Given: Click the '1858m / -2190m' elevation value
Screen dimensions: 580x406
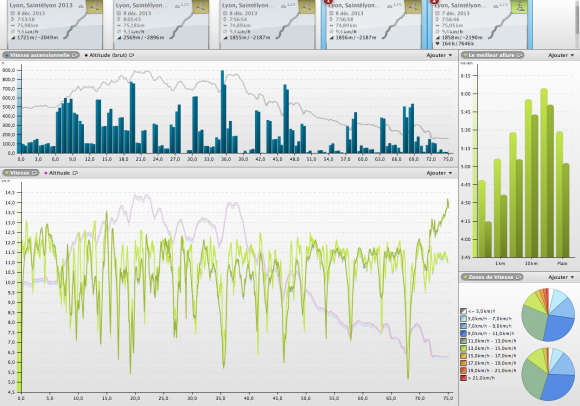Looking at the screenshot, I should pyautogui.click(x=462, y=38).
